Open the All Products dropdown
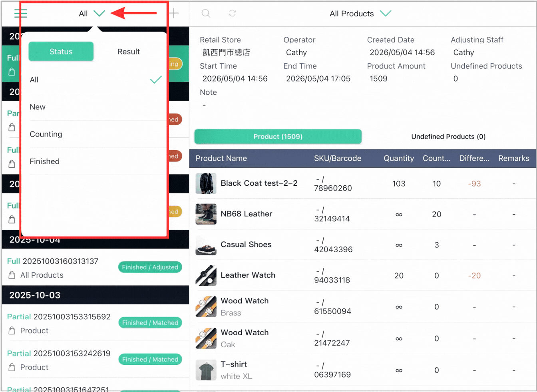This screenshot has width=537, height=392. pyautogui.click(x=360, y=14)
